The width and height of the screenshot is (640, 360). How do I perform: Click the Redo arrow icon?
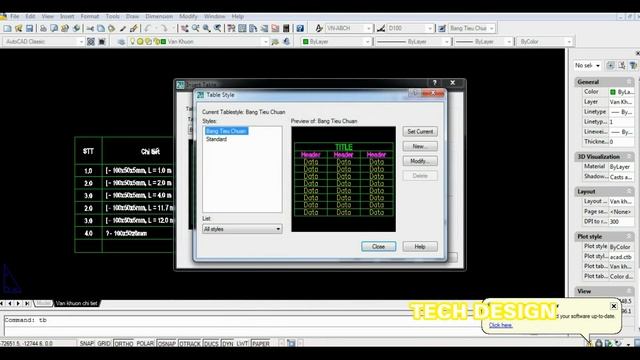tap(163, 28)
